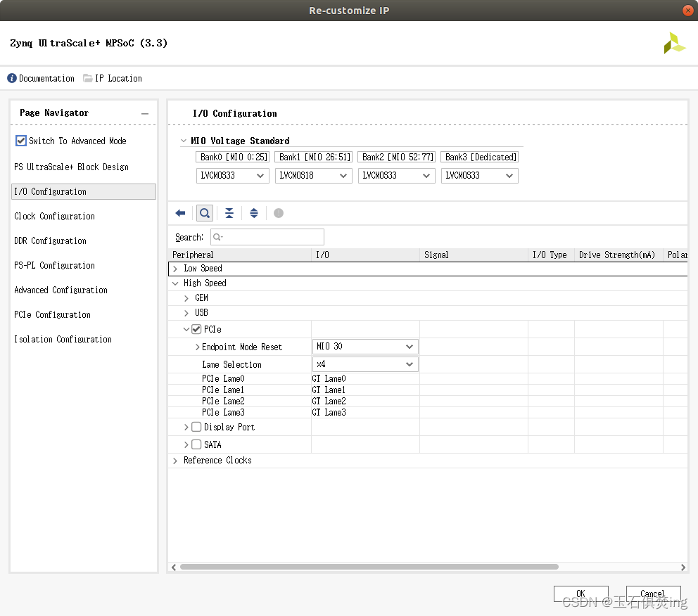Open Bank2 LVCMOS33 voltage dropdown
This screenshot has height=616, width=698.
pyautogui.click(x=396, y=176)
